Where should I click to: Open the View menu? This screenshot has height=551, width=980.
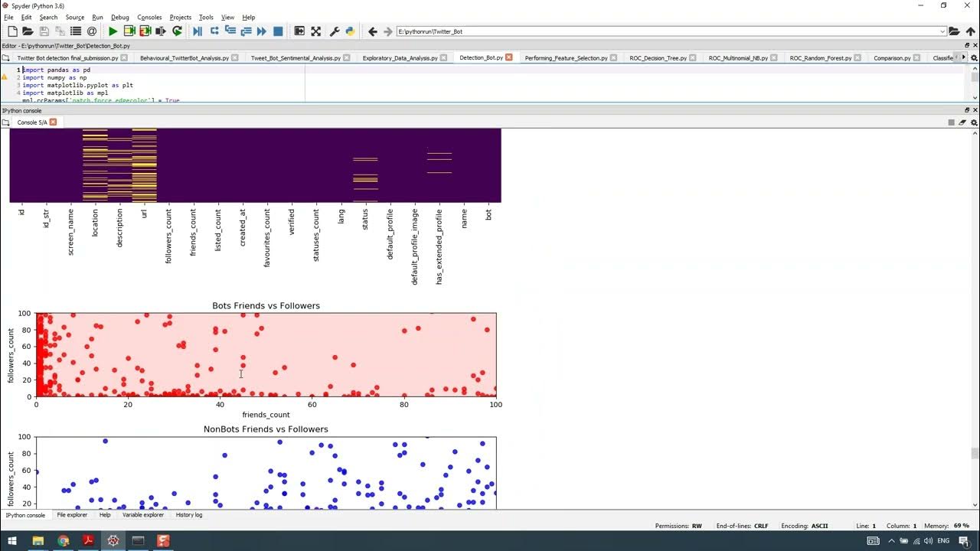click(x=227, y=17)
